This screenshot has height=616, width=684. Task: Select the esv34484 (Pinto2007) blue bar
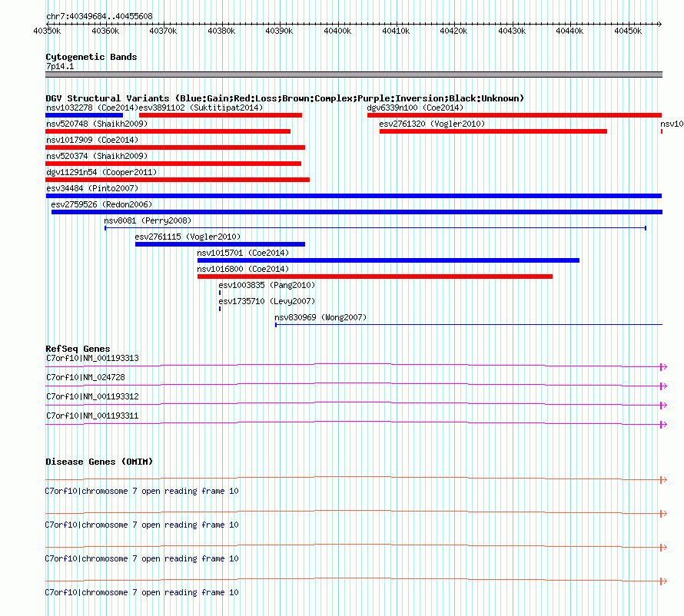[354, 196]
